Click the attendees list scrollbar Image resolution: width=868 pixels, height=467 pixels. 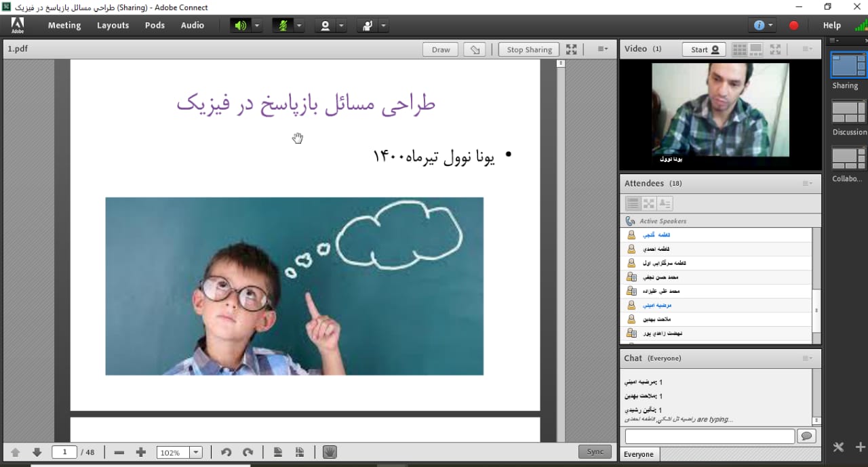[x=816, y=285]
